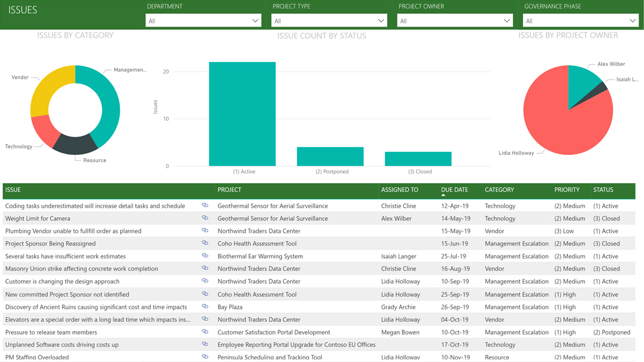
Task: Open the Project Type dropdown
Action: [x=329, y=21]
